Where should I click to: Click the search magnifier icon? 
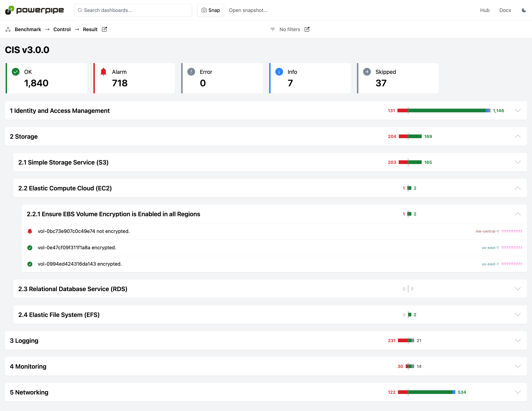pos(80,10)
